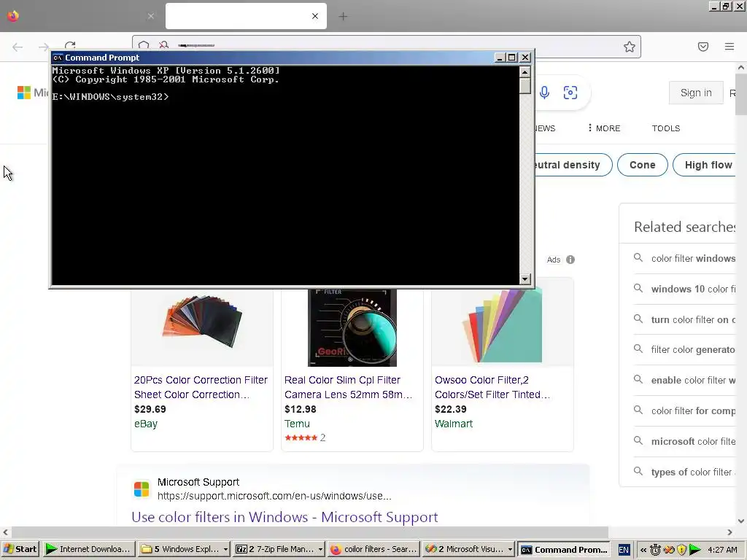
Task: Switch to coilor filters Firefox taskbar item
Action: pos(373,549)
